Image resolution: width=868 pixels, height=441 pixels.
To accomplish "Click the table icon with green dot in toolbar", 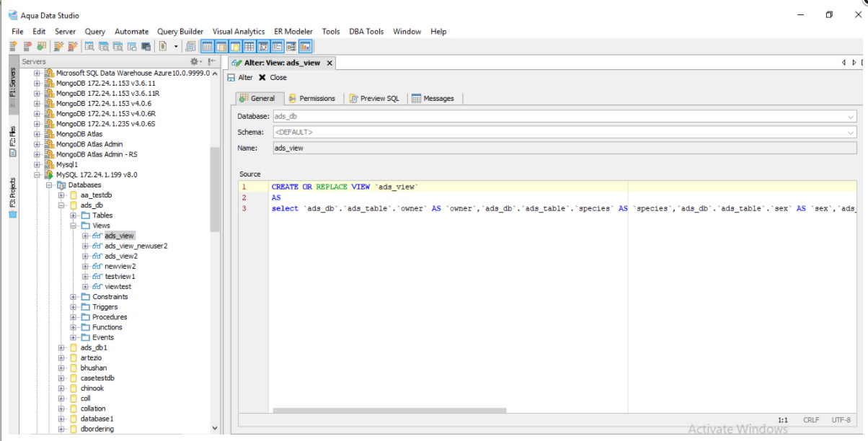I will 42,46.
